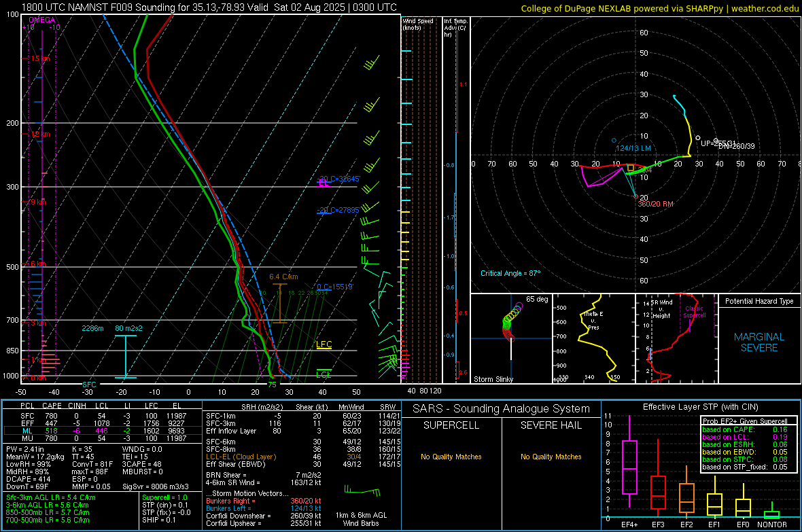Click the Bunkers Right = 360/20 kt line
Image resolution: width=802 pixels, height=532 pixels.
(x=264, y=501)
